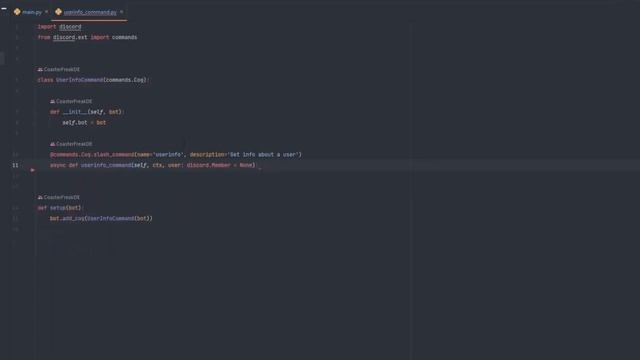Viewport: 640px width, 360px height.
Task: Click the 'slash_command' decorator text
Action: point(114,155)
